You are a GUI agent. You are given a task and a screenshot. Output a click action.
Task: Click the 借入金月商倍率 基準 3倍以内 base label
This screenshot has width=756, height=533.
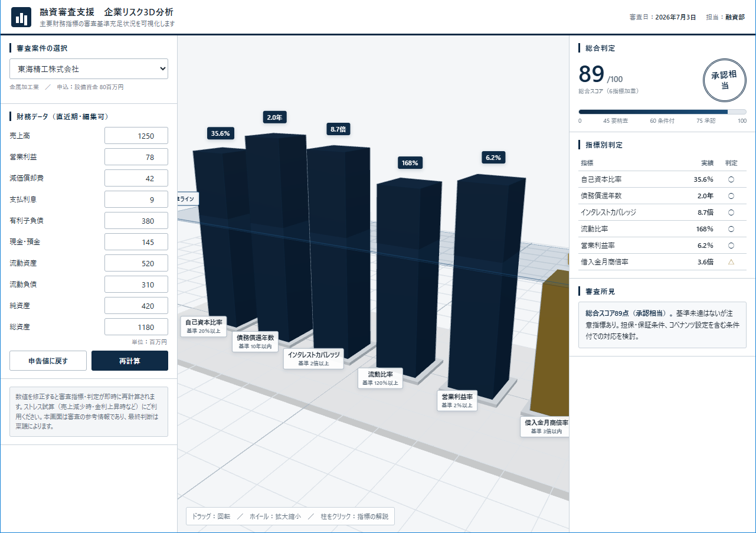click(546, 427)
